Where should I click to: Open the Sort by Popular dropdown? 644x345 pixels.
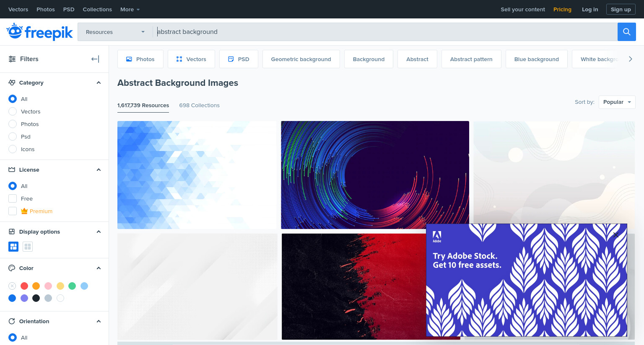tap(617, 102)
